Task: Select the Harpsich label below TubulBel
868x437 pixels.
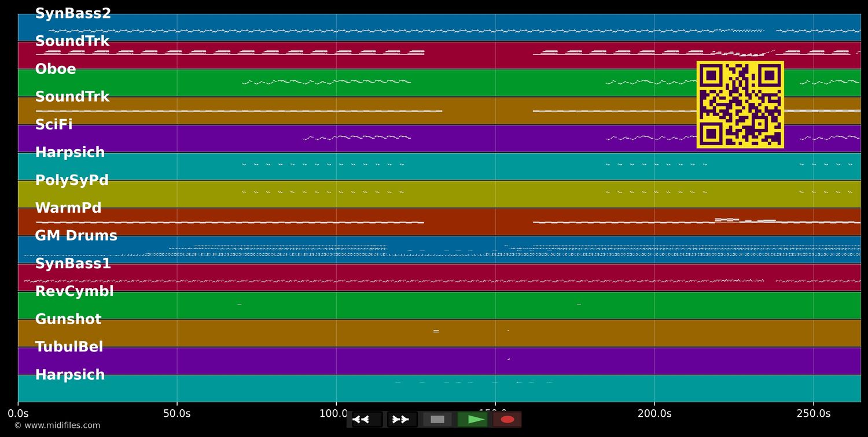Action: (x=70, y=375)
